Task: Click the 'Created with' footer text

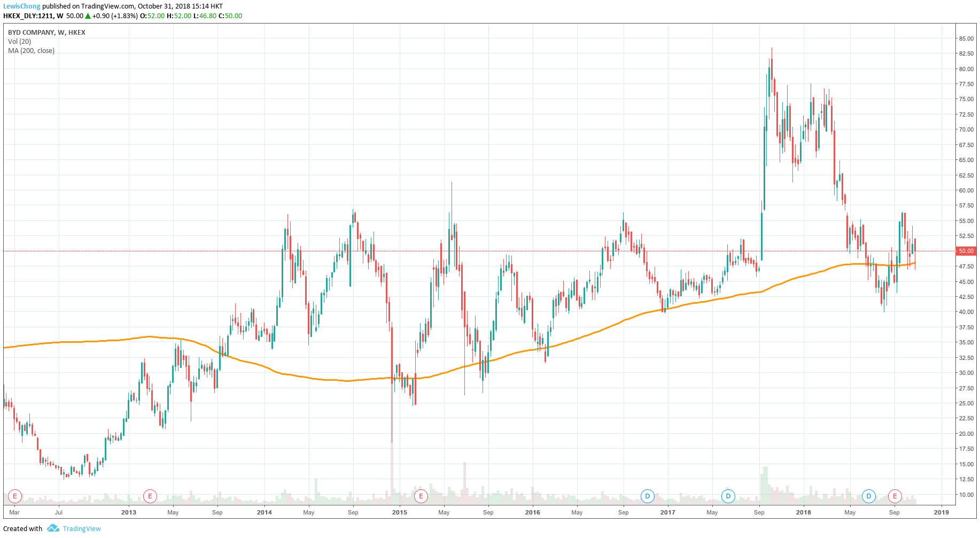Action: click(23, 528)
